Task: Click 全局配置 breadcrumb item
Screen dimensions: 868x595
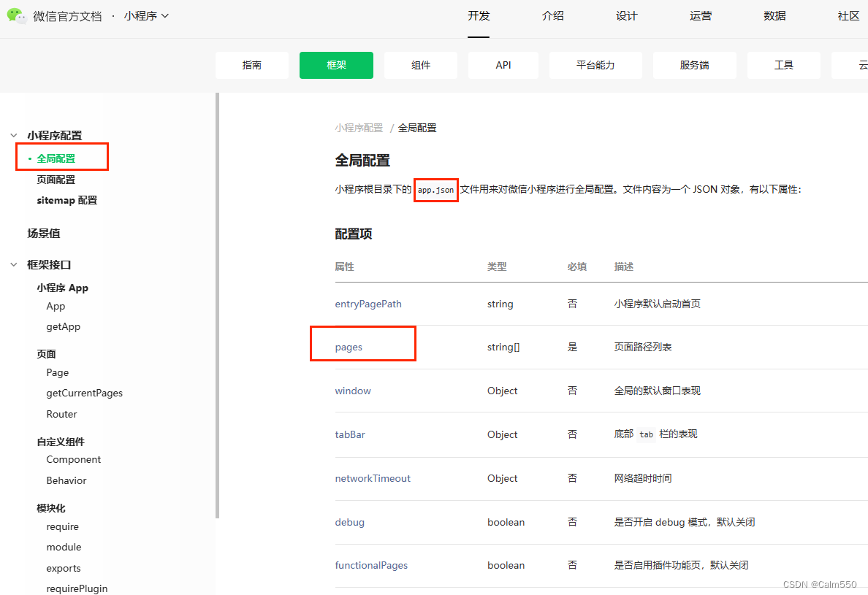Action: pyautogui.click(x=417, y=128)
